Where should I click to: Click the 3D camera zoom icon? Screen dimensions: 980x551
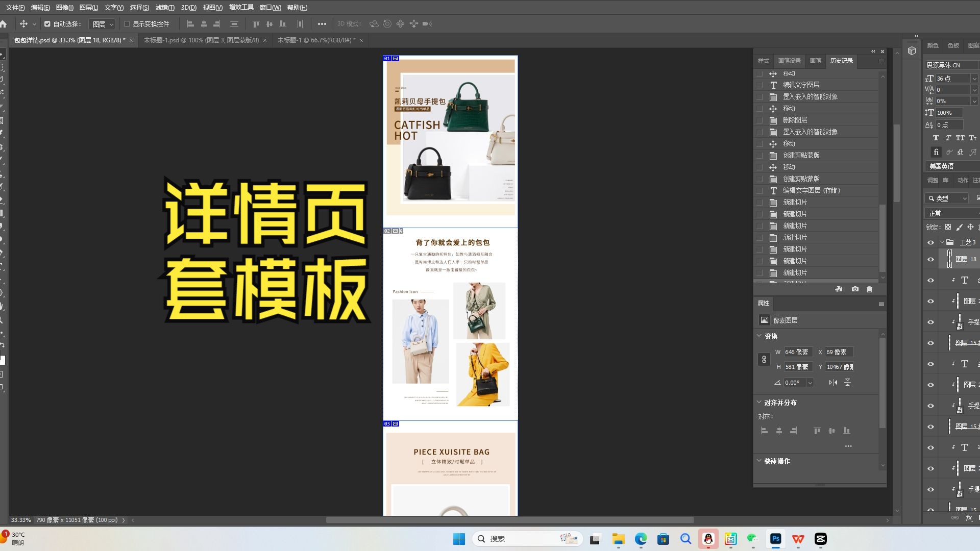pos(427,24)
